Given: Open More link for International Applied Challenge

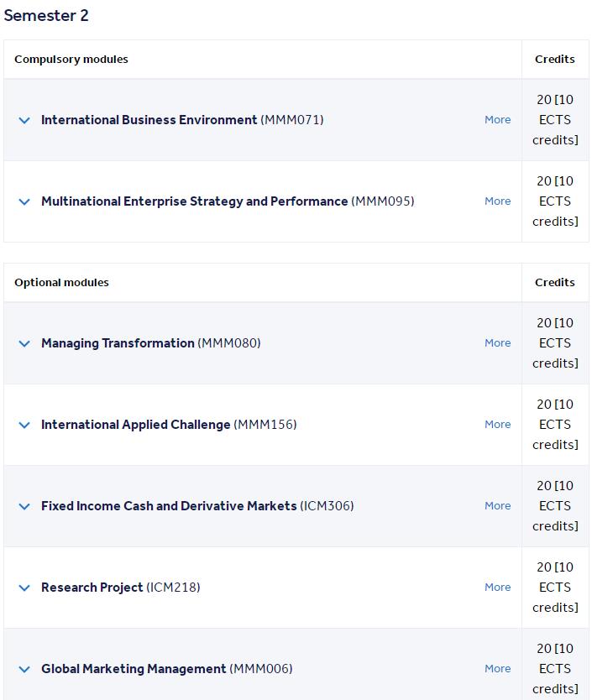Looking at the screenshot, I should (498, 424).
